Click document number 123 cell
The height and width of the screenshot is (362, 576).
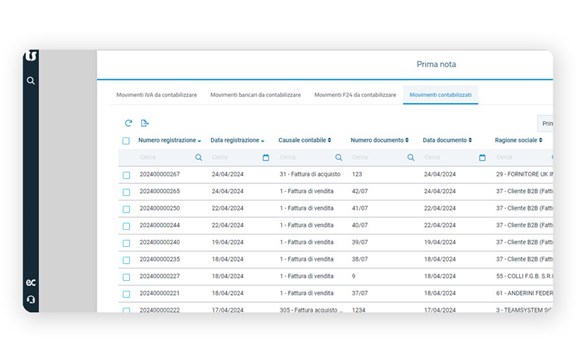point(357,174)
